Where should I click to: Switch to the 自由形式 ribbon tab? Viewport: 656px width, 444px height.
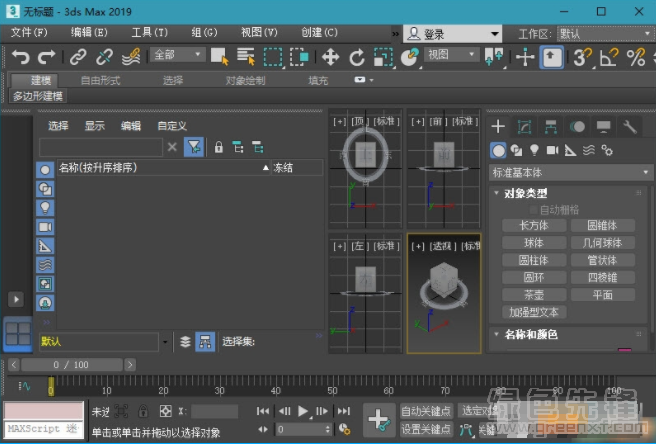[100, 80]
